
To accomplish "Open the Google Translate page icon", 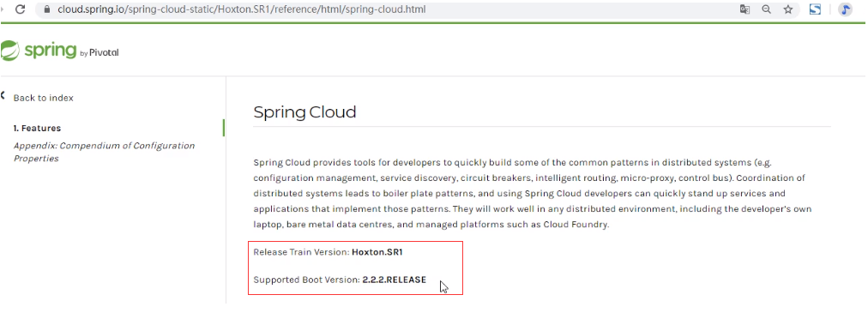I will [745, 9].
